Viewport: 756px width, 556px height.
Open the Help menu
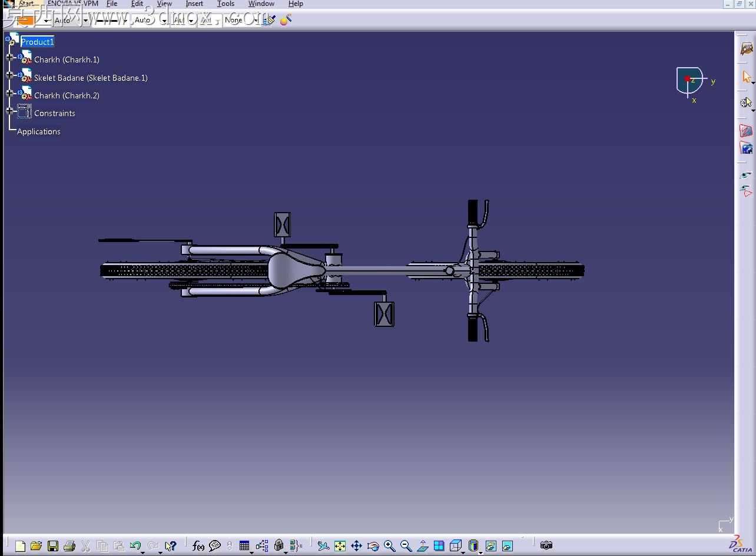pos(296,4)
